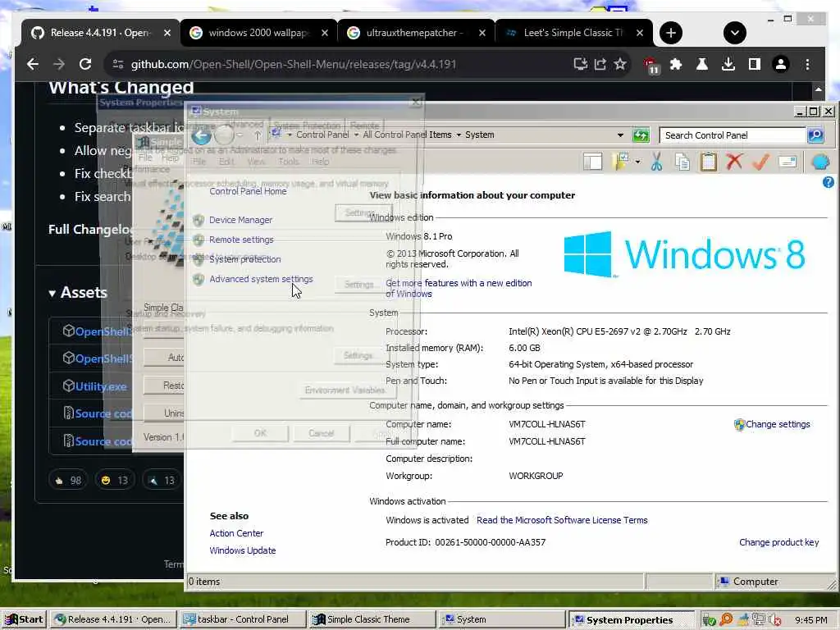Image resolution: width=840 pixels, height=630 pixels.
Task: Open new tab with plus button
Action: [x=671, y=33]
